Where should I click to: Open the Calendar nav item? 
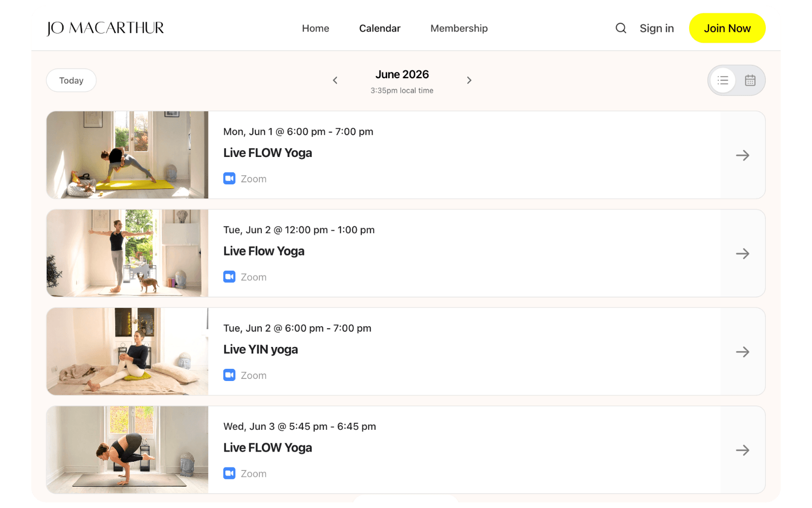(x=380, y=28)
